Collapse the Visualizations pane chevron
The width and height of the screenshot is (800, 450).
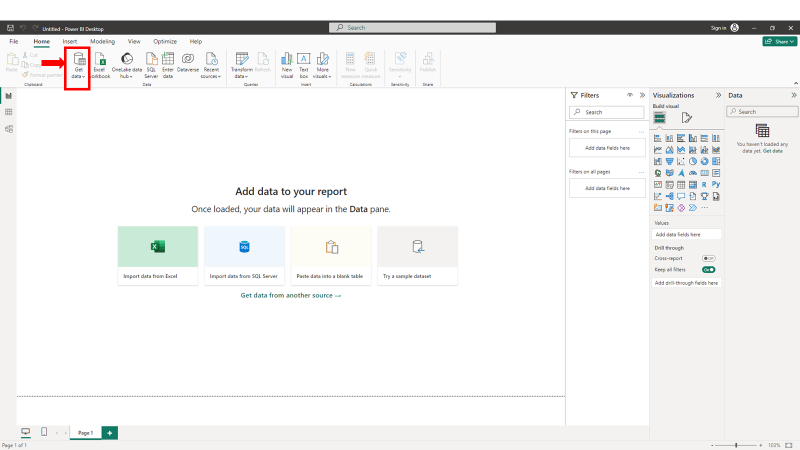718,95
